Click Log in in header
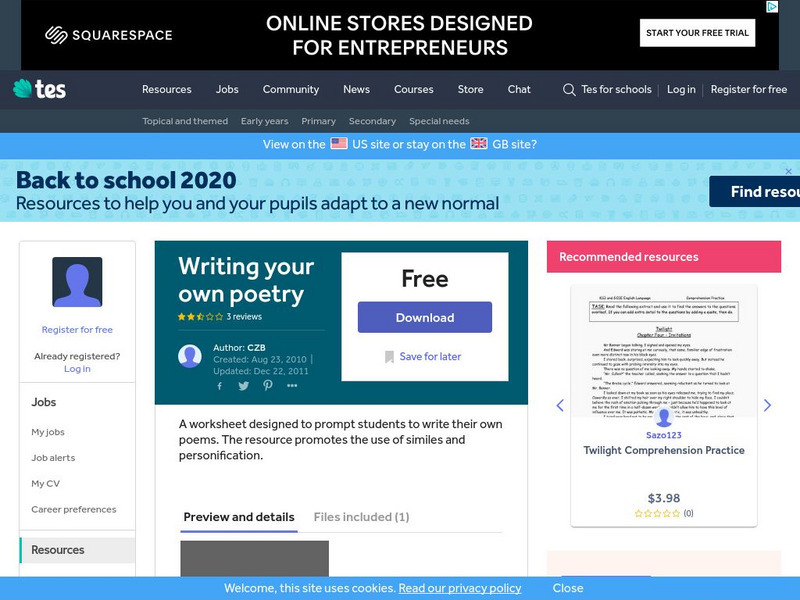This screenshot has width=800, height=600. click(x=681, y=89)
